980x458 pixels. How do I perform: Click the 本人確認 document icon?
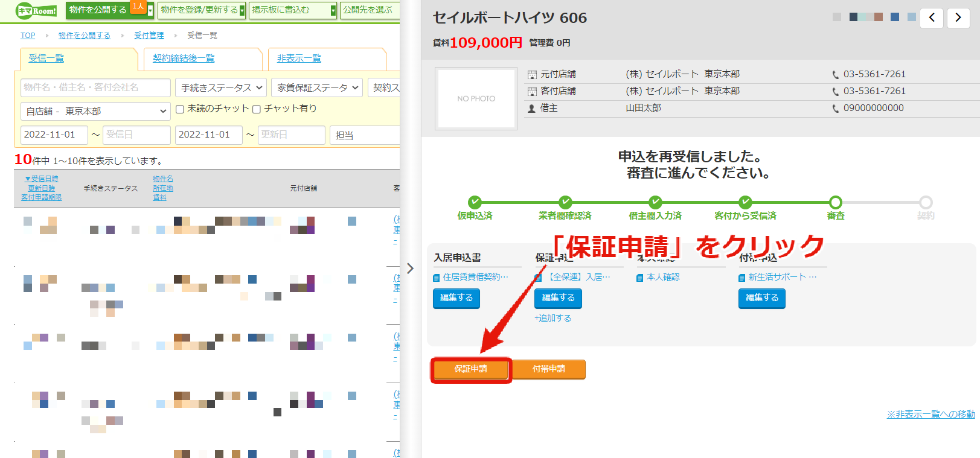[x=640, y=278]
